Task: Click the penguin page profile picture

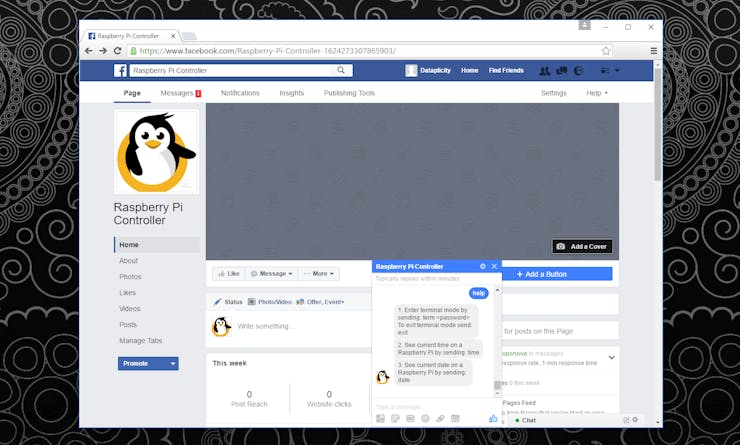Action: 157,152
